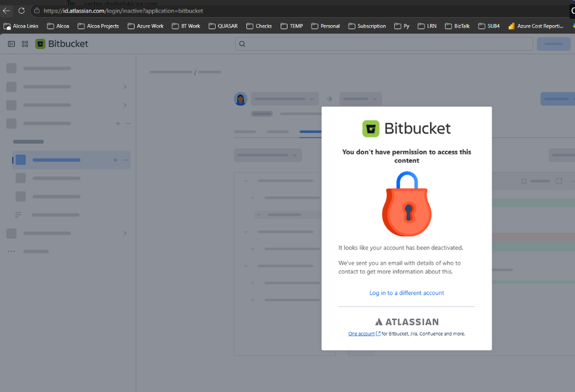The image size is (575, 392).
Task: Click the Log in to a different account link
Action: coord(407,293)
